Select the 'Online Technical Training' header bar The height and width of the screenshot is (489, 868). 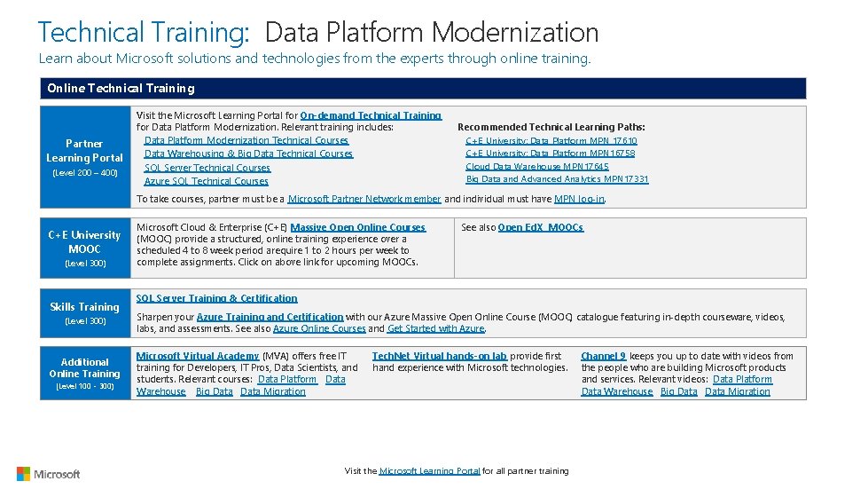pyautogui.click(x=423, y=89)
